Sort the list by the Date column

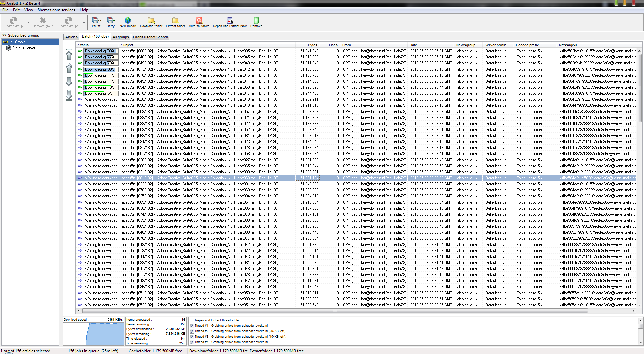[x=431, y=45]
